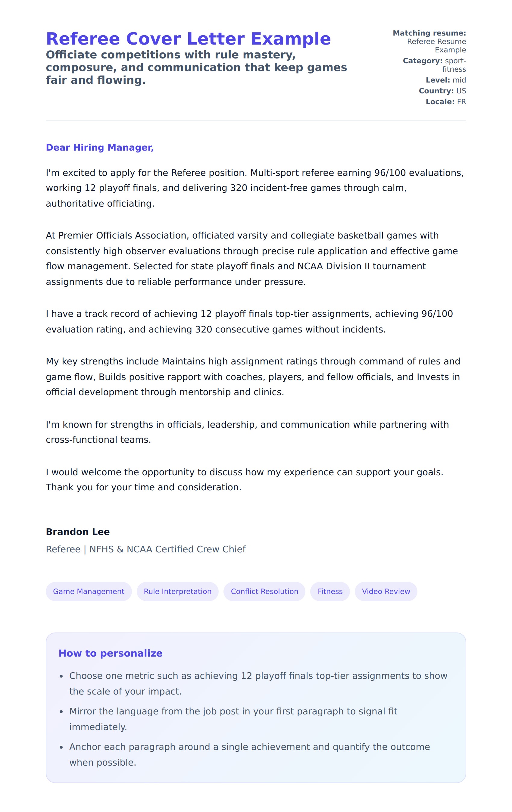Click the 'My key strengths' paragraph
The image size is (512, 812).
pyautogui.click(x=253, y=377)
